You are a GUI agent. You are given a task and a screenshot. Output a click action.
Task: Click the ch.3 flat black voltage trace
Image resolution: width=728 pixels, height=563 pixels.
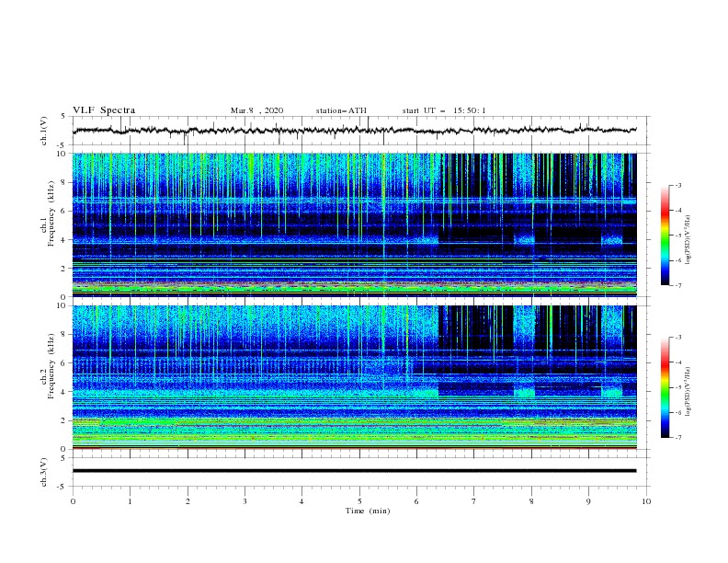[x=354, y=471]
